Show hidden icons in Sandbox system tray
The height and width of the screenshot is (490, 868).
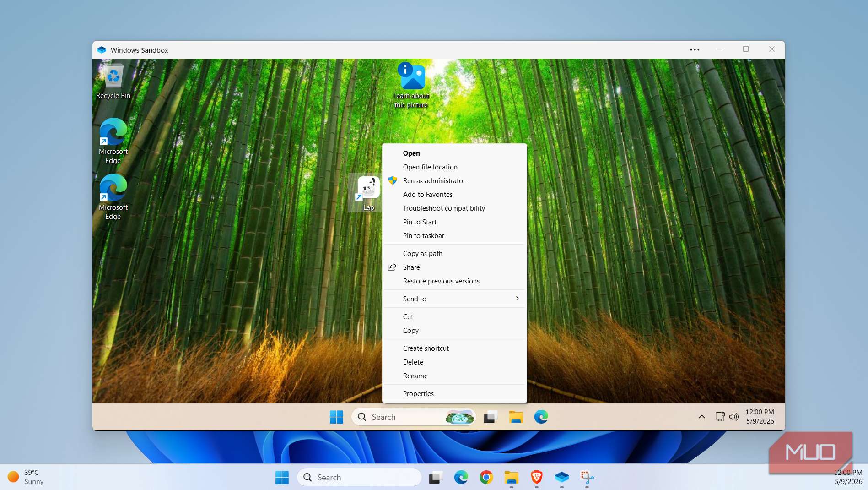701,417
